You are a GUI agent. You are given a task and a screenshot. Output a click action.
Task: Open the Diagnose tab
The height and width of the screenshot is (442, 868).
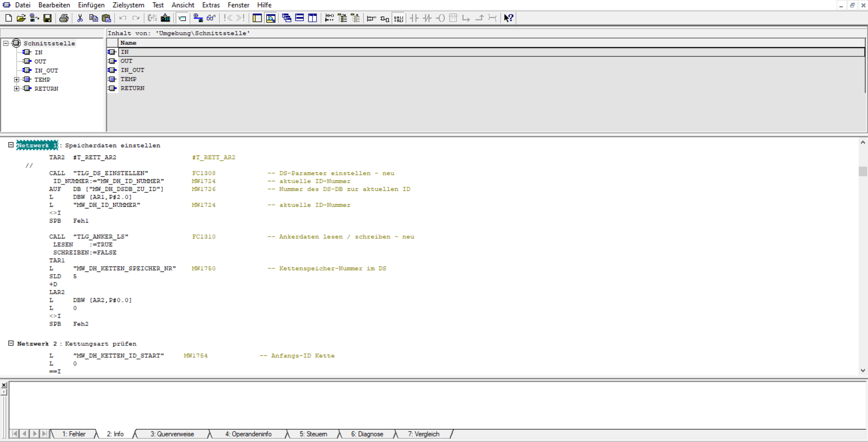(x=367, y=434)
